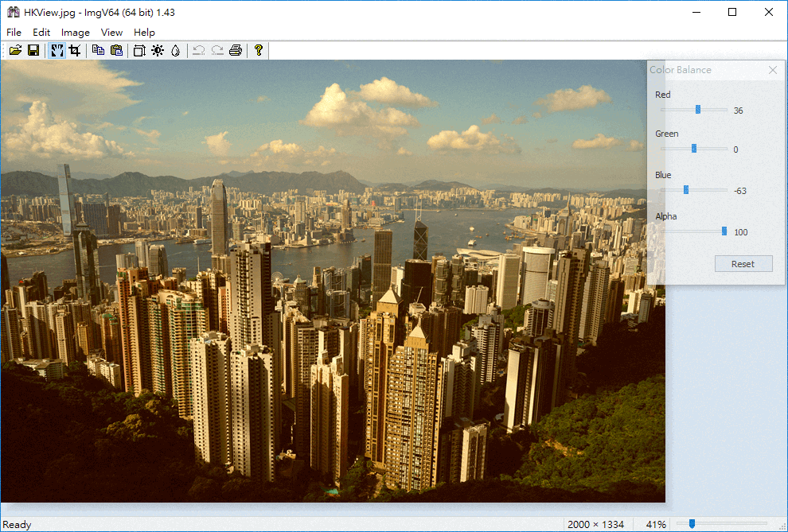
Task: Open the Edit menu
Action: (41, 32)
